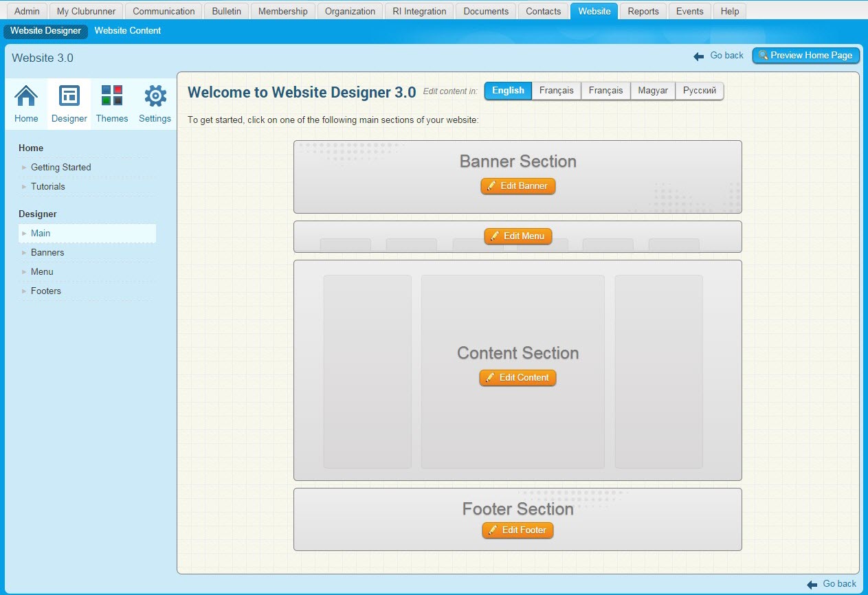Open Banners under Designer sidebar
This screenshot has height=595, width=868.
pos(47,252)
